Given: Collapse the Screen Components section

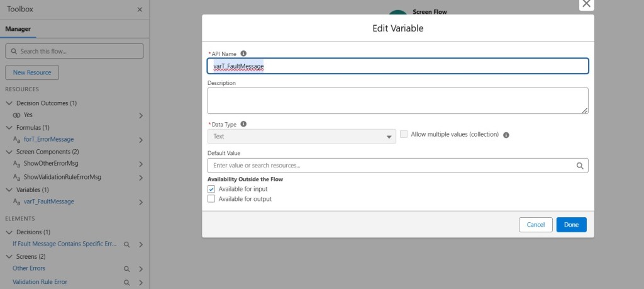Looking at the screenshot, I should 9,152.
